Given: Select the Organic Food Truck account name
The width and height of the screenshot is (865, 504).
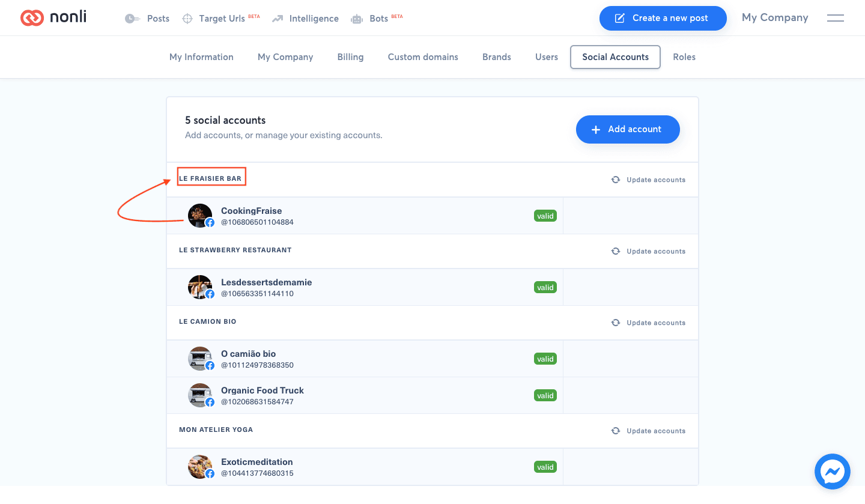Looking at the screenshot, I should coord(263,390).
